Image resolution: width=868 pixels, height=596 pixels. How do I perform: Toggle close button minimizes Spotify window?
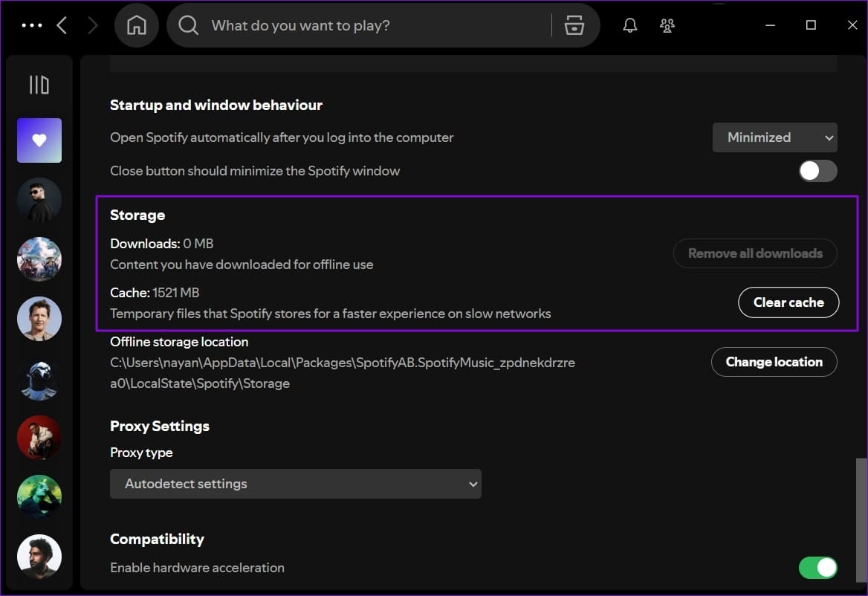tap(817, 171)
